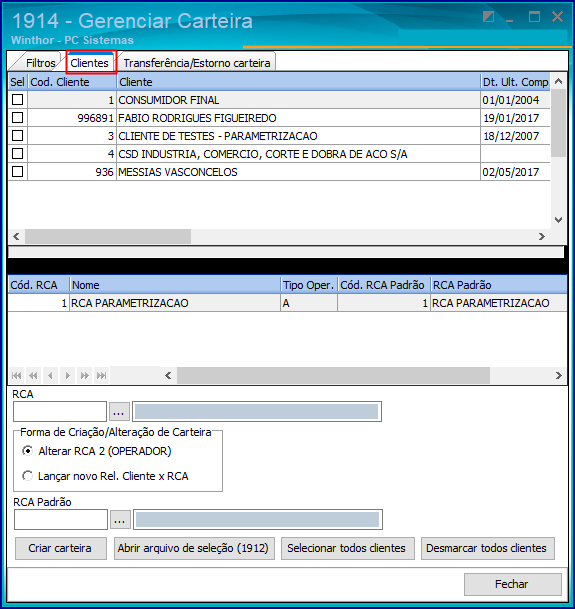Click Desmarcar todos clientes button
575x609 pixels.
point(487,548)
